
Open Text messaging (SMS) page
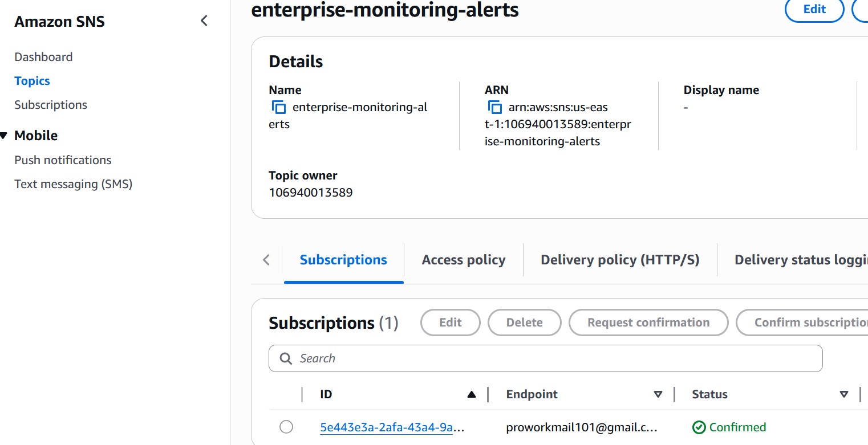pyautogui.click(x=73, y=184)
